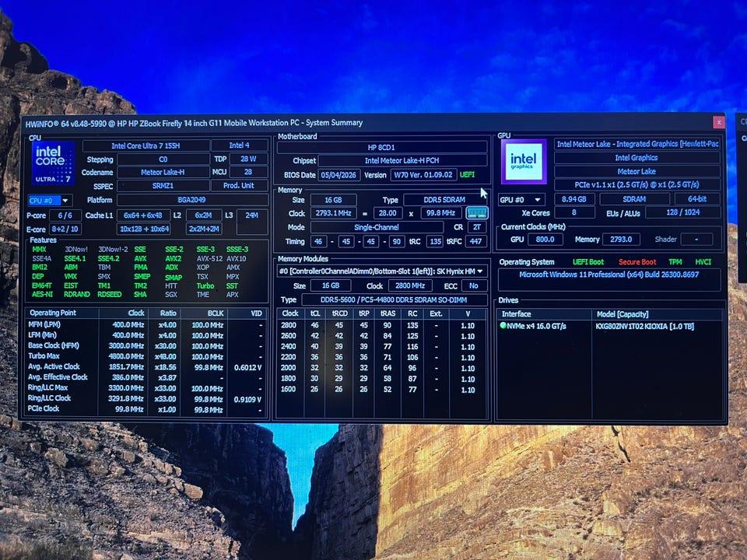Image resolution: width=747 pixels, height=560 pixels.
Task: Click the module Clock 2800 MHz field
Action: point(410,285)
